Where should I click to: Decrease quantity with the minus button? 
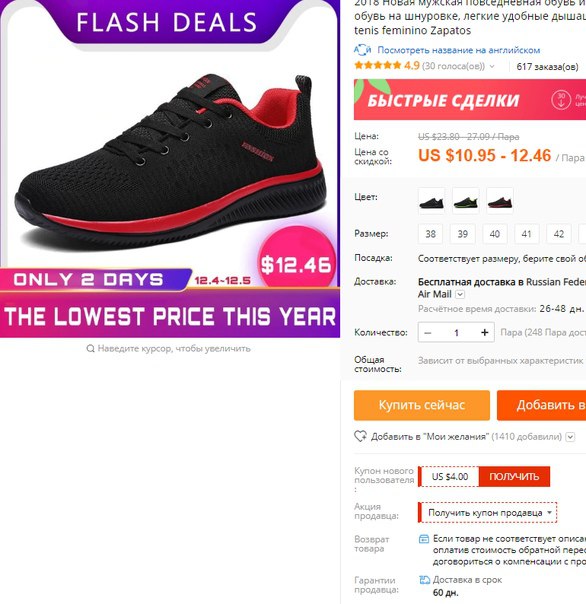[x=428, y=332]
